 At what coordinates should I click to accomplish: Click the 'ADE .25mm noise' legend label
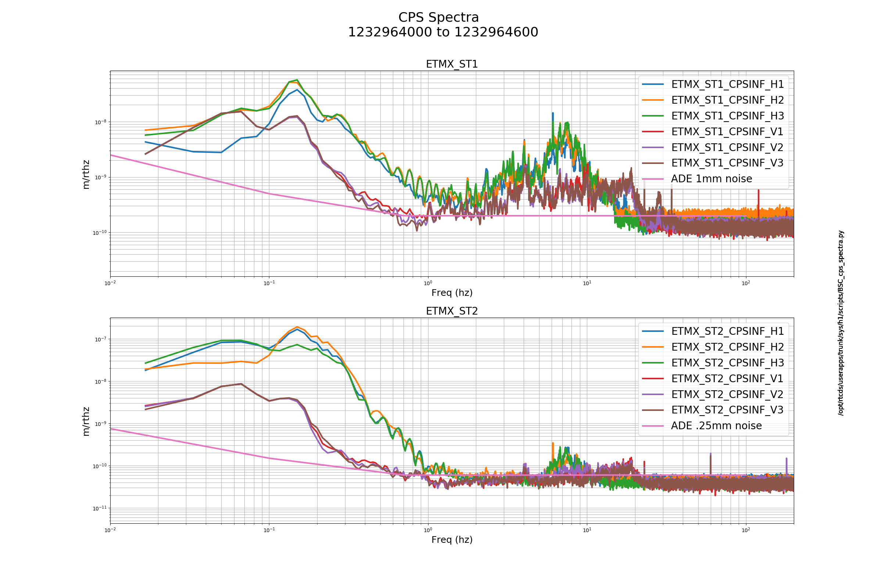tap(716, 426)
